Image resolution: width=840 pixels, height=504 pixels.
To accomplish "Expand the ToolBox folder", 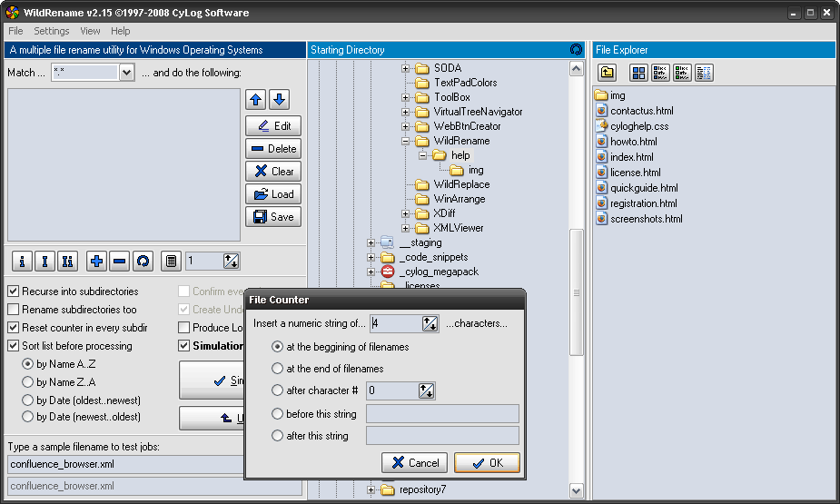I will coord(406,97).
